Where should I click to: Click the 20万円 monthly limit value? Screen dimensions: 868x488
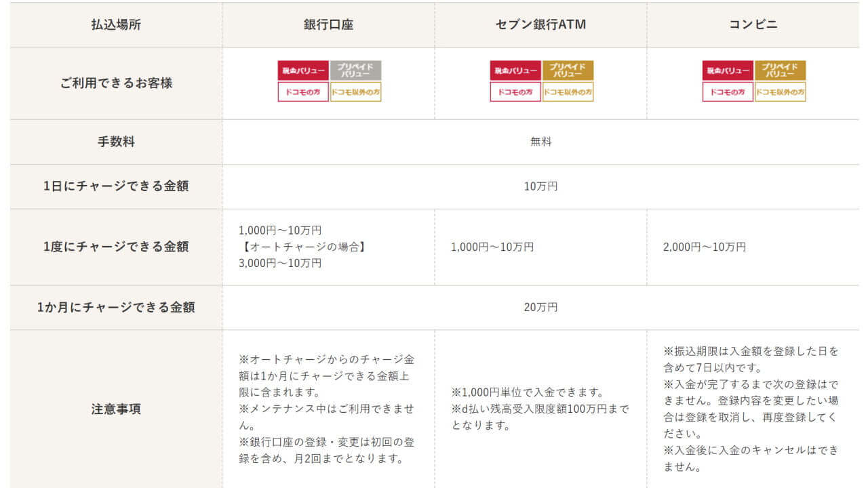(540, 307)
